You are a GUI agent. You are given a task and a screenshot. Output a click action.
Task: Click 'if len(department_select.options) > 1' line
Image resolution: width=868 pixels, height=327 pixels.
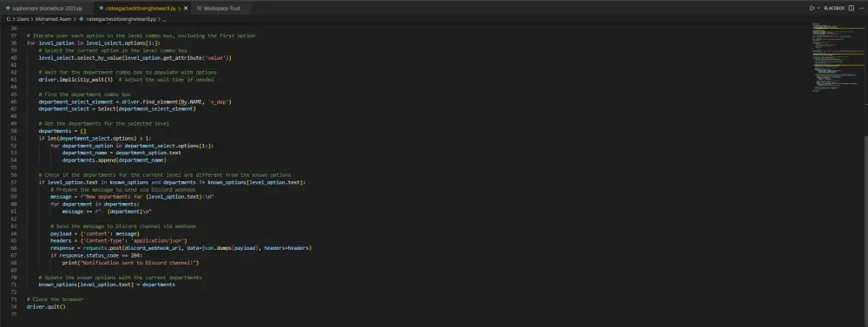[x=95, y=138]
